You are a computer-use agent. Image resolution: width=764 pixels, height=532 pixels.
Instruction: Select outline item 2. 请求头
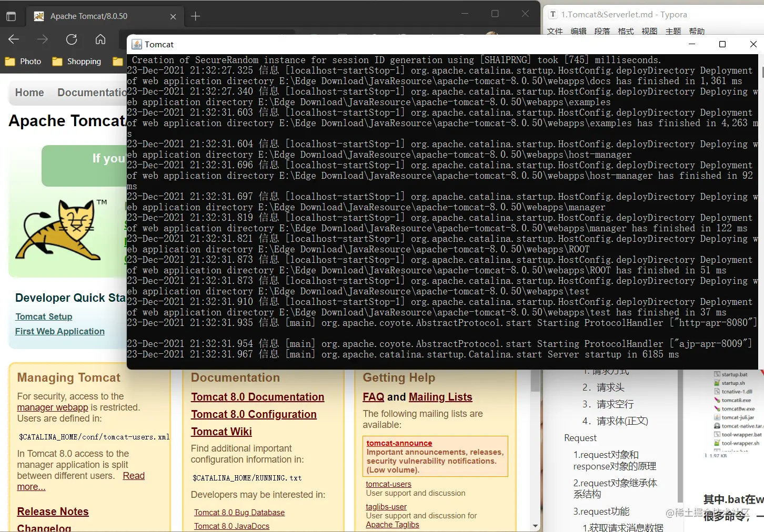[603, 387]
